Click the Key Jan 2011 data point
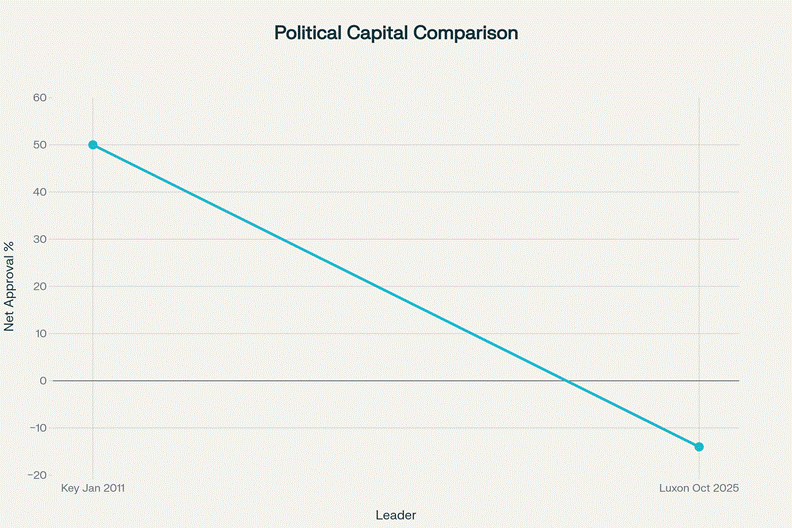Viewport: 792px width, 528px height. pyautogui.click(x=93, y=145)
